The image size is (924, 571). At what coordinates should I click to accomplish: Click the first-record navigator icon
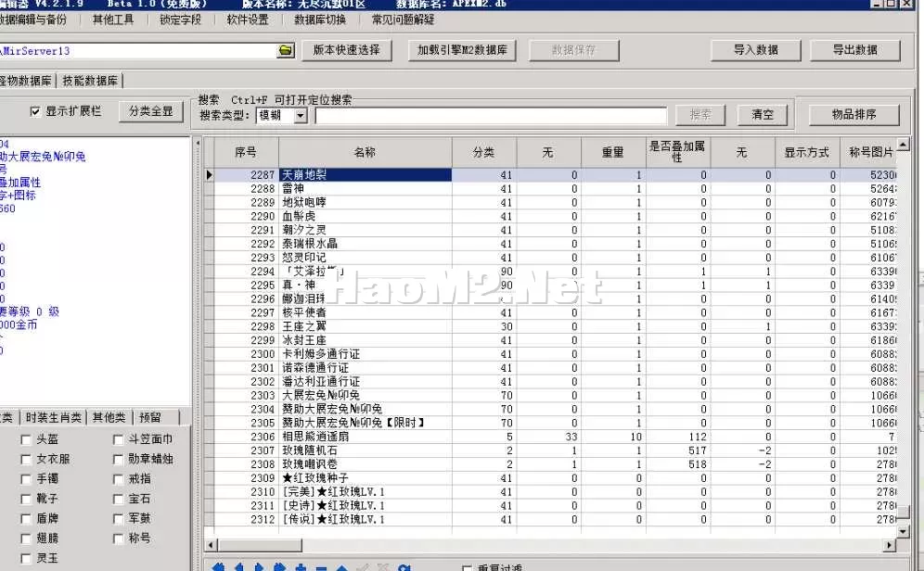point(218,567)
